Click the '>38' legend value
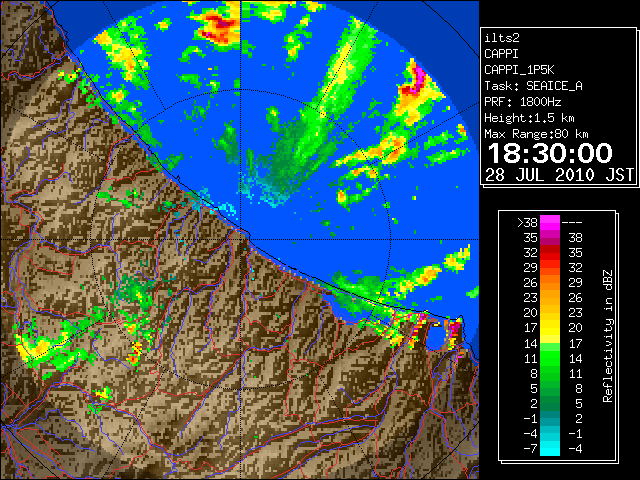The height and width of the screenshot is (480, 640). (x=527, y=223)
